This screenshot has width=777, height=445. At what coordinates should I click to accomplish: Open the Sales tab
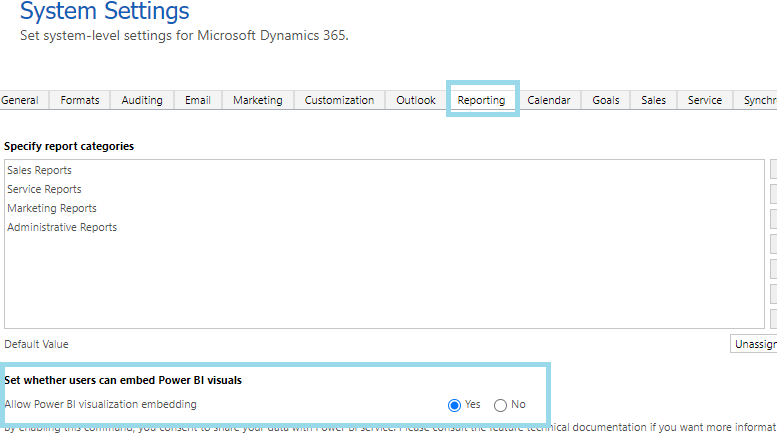coord(653,100)
